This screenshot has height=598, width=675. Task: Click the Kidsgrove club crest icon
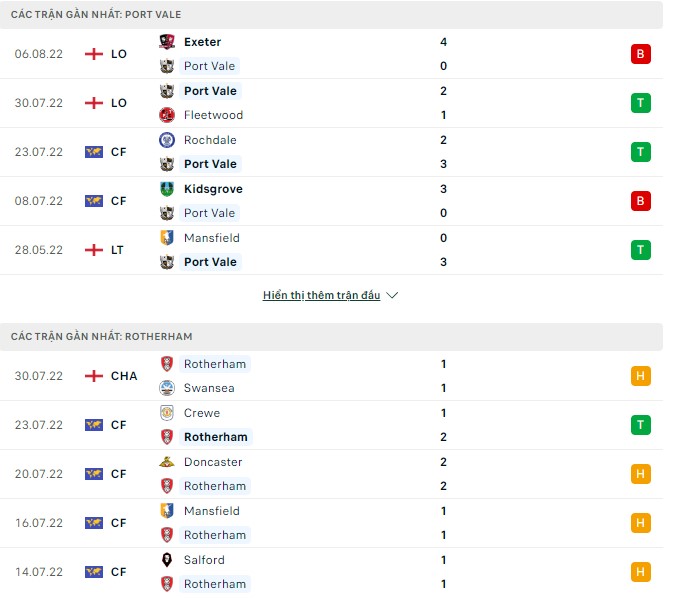pos(167,189)
